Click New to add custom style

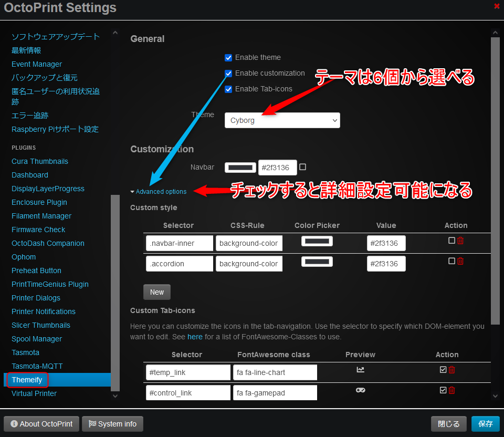point(157,292)
